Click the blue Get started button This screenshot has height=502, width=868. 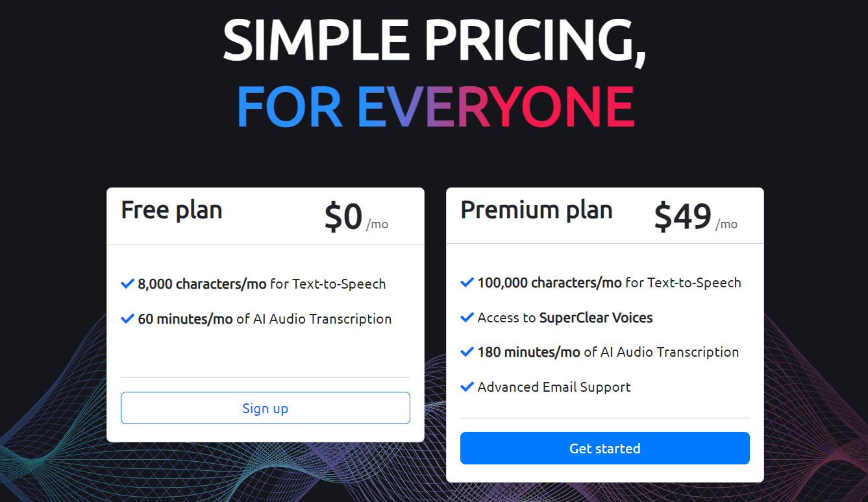pyautogui.click(x=604, y=448)
